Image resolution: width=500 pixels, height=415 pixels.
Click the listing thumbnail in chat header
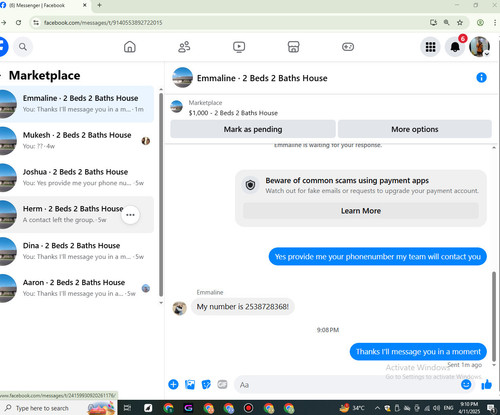(182, 78)
